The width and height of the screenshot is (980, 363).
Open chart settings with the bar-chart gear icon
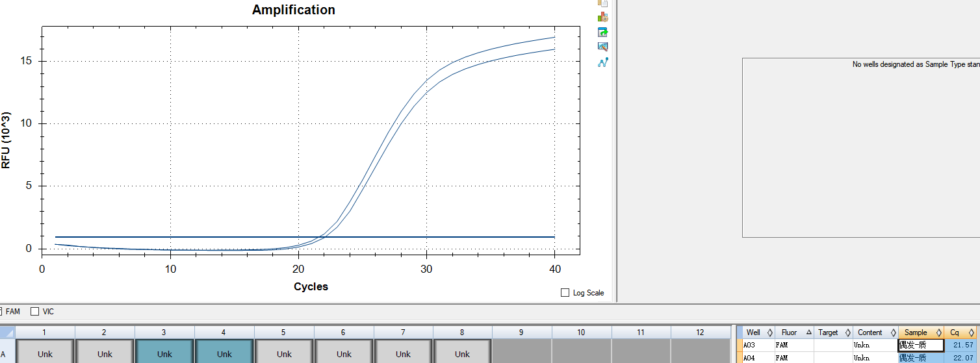(x=602, y=17)
